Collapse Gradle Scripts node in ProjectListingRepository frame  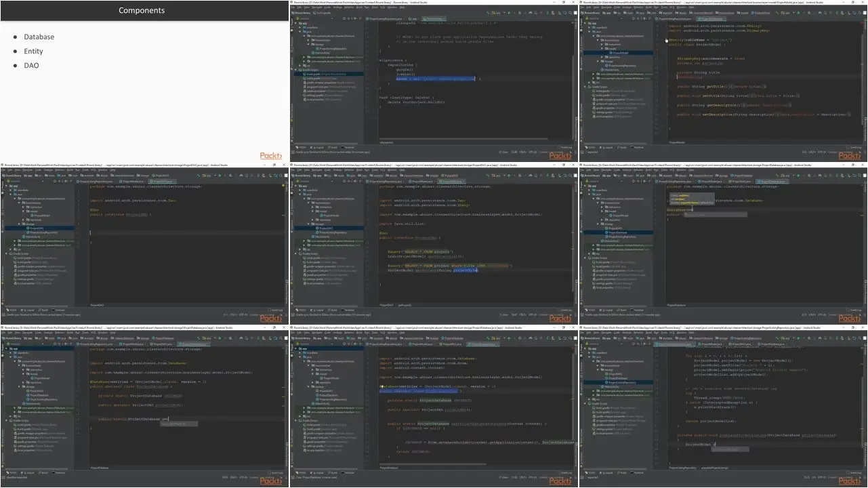(x=585, y=403)
